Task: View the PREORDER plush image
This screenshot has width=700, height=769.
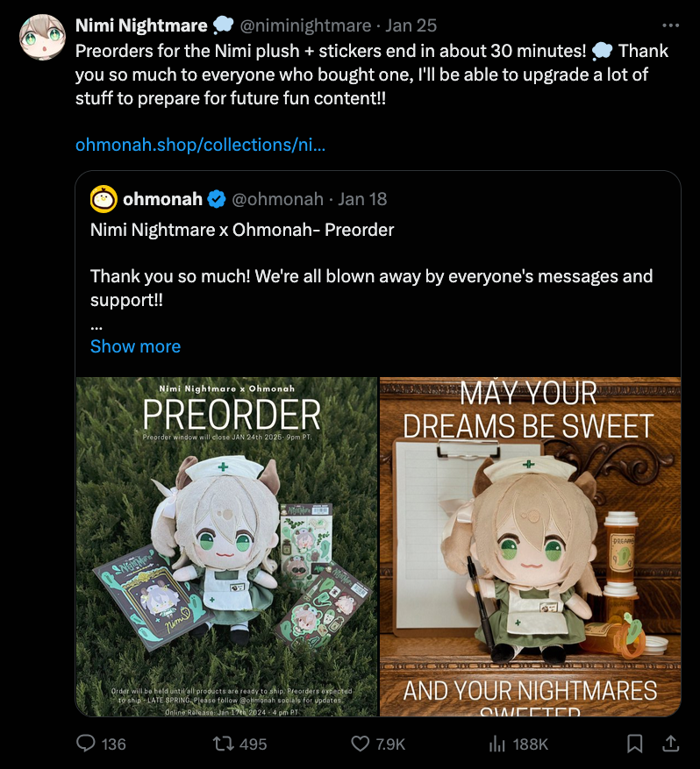Action: coord(227,546)
